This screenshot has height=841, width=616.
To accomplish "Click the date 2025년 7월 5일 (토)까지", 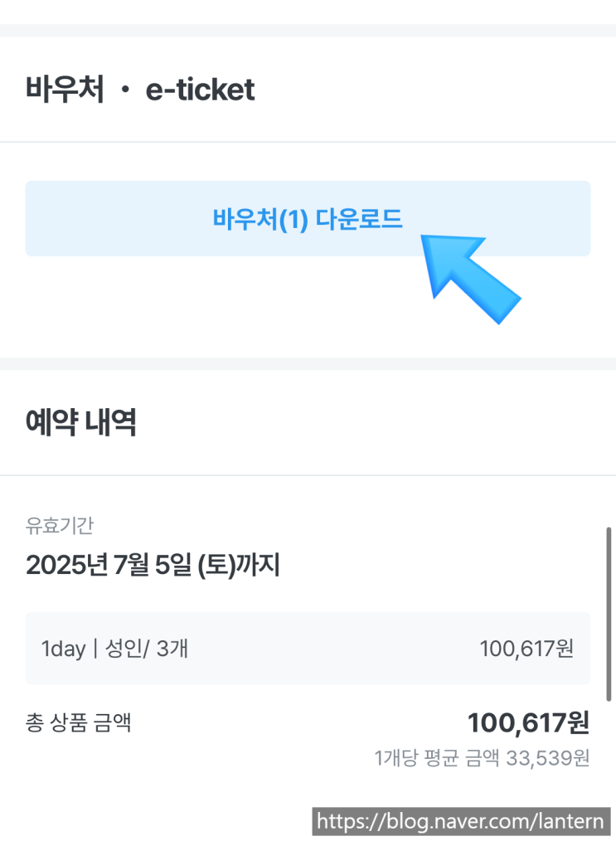I will [x=153, y=566].
